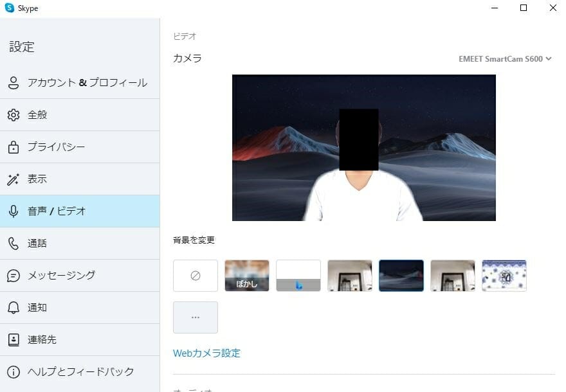
Task: Select the dark mountain desert background
Action: [401, 276]
